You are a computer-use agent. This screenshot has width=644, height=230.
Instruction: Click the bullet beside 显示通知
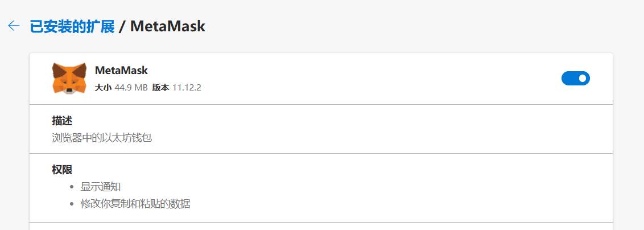coord(72,187)
